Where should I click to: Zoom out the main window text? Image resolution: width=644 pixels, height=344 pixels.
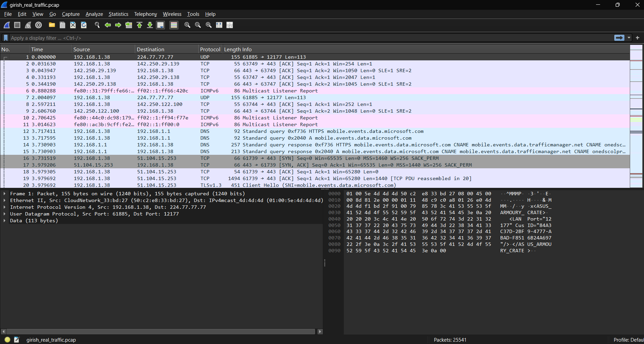pyautogui.click(x=198, y=25)
